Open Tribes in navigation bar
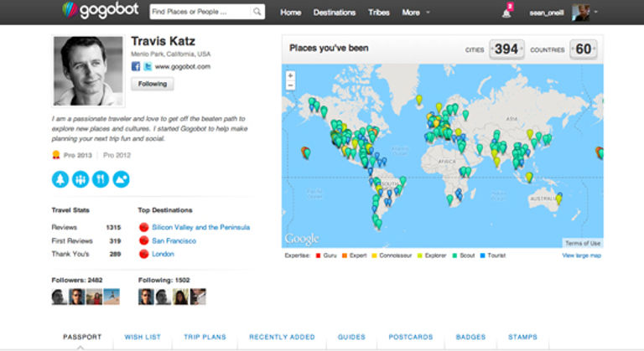 click(379, 13)
